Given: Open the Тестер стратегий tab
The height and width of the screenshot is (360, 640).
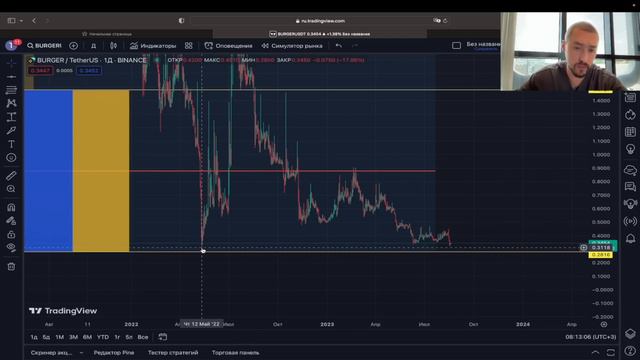Looking at the screenshot, I should coord(173,353).
